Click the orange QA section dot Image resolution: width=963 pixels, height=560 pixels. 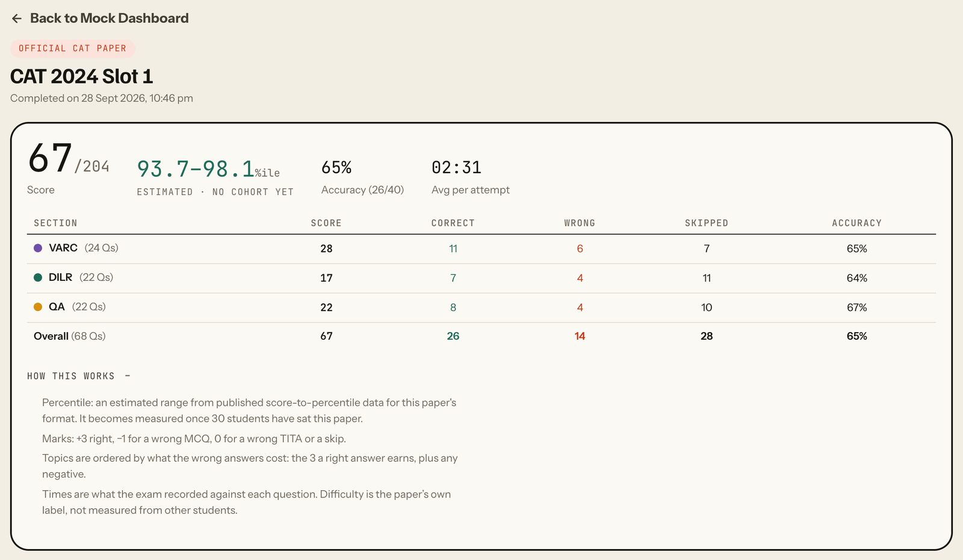pos(38,307)
